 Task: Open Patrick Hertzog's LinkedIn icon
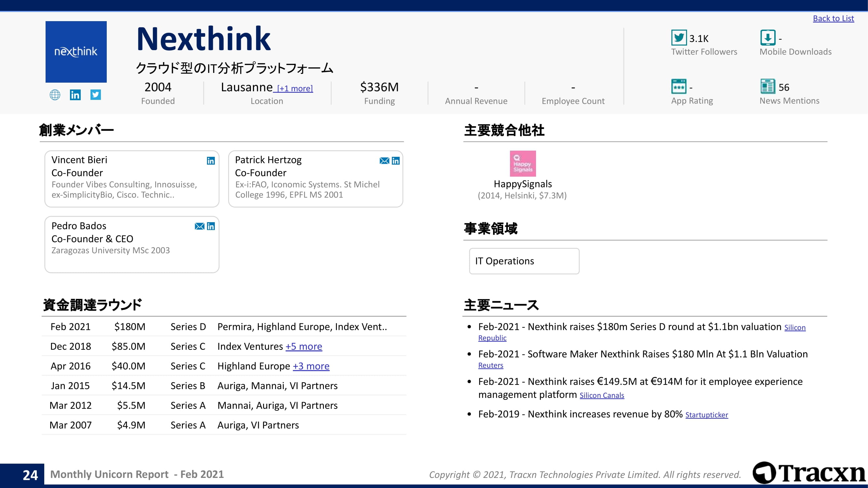pyautogui.click(x=395, y=161)
